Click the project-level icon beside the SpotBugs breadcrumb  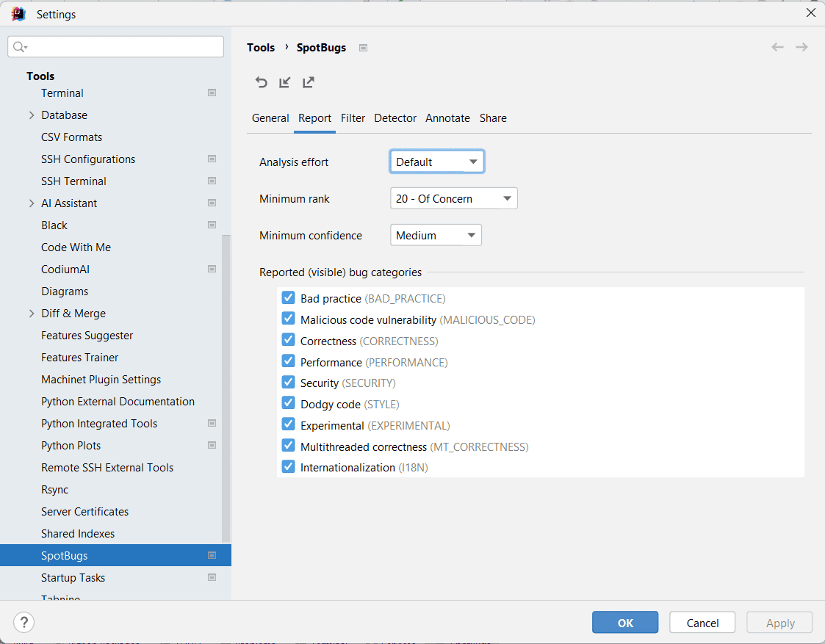coord(363,48)
